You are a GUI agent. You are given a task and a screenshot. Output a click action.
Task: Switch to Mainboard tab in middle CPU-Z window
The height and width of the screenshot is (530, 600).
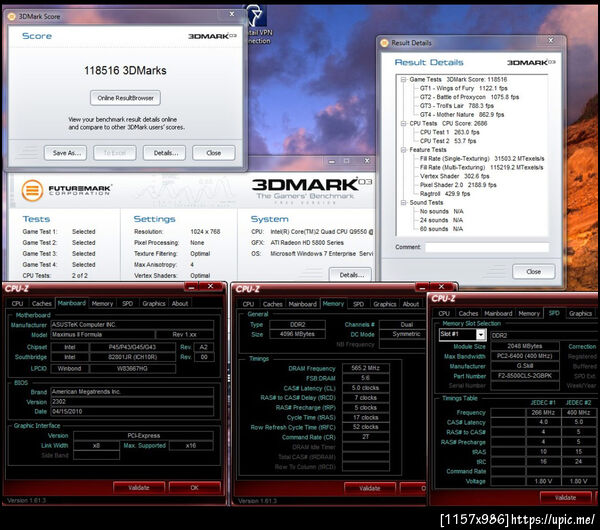[x=302, y=304]
